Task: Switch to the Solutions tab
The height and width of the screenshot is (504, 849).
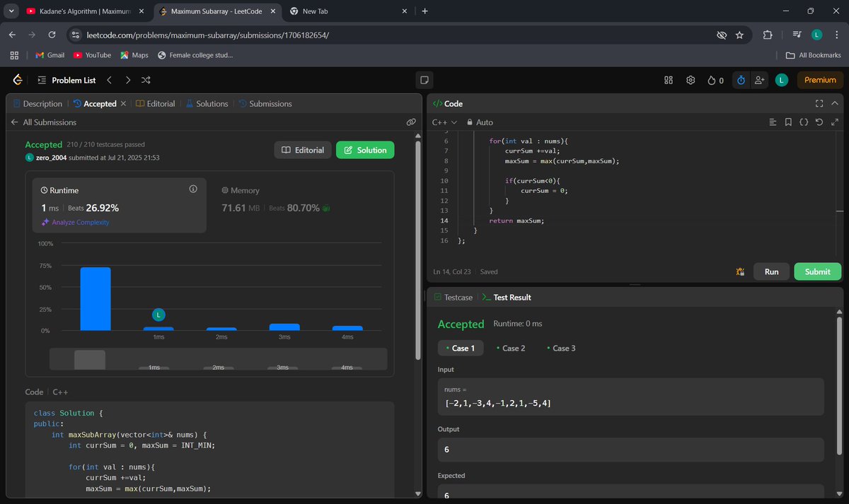Action: (207, 103)
